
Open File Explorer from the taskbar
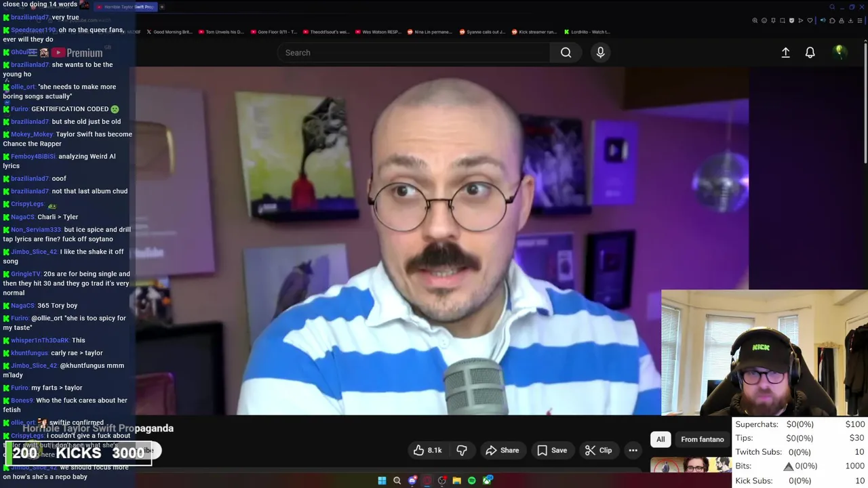coord(457,481)
